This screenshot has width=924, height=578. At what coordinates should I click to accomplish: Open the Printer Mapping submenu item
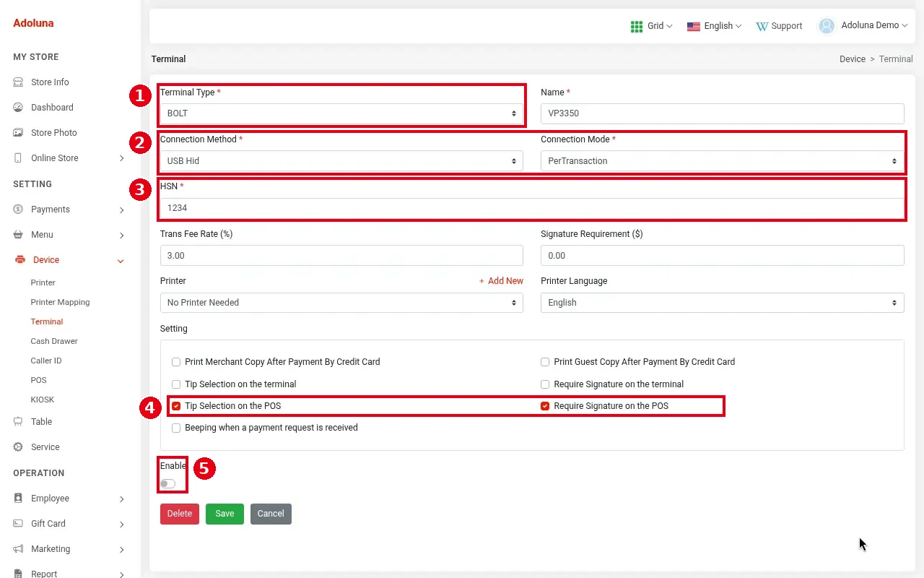tap(60, 302)
